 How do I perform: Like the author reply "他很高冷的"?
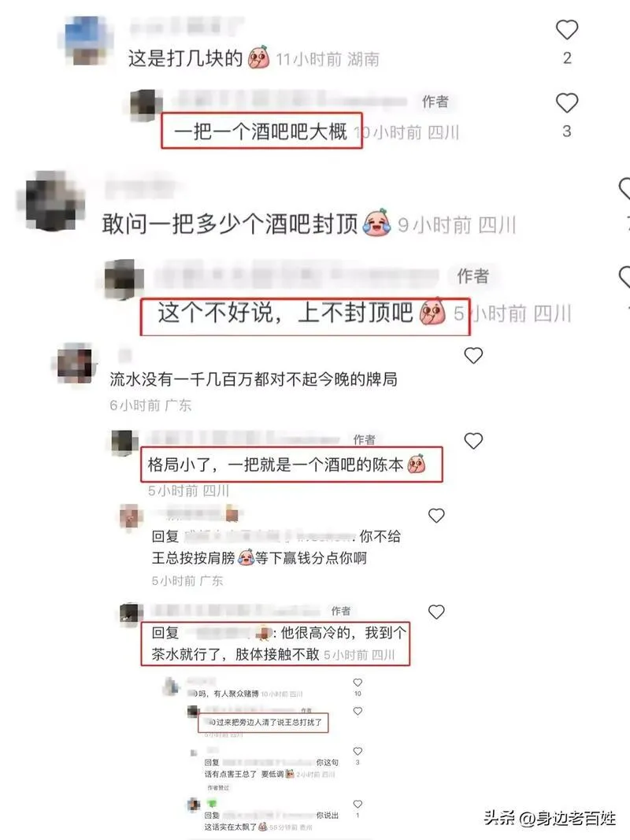tap(436, 612)
